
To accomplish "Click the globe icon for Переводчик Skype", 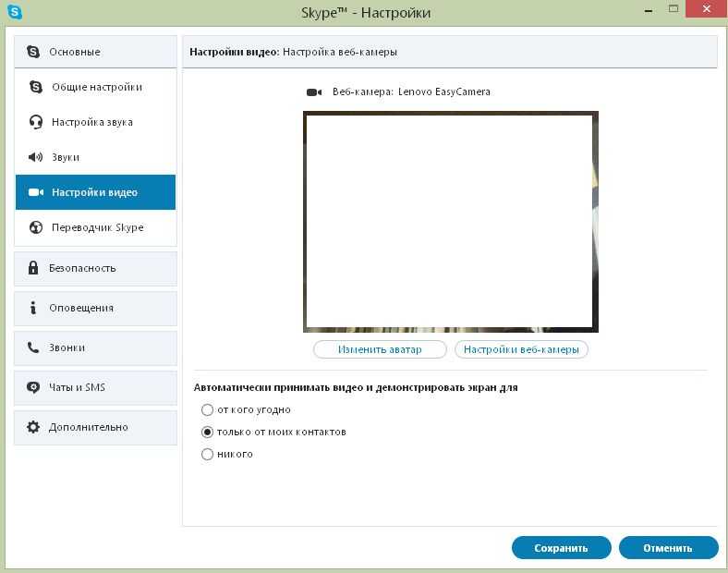I will 36,227.
